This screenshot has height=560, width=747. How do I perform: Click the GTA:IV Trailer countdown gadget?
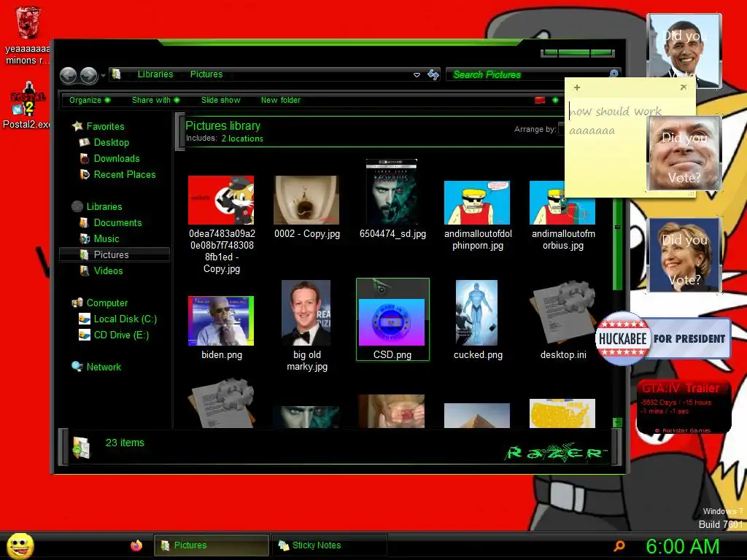pyautogui.click(x=683, y=407)
